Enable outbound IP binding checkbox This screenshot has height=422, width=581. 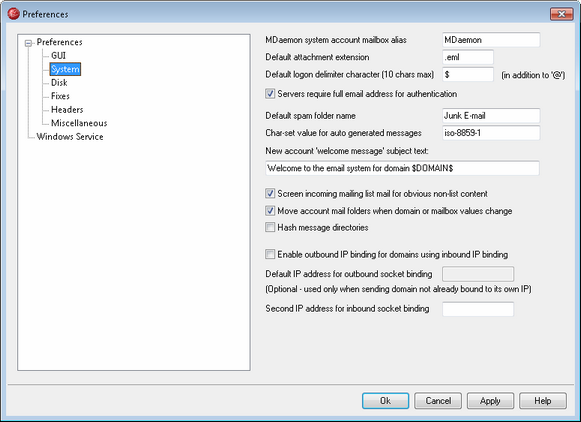tap(270, 254)
